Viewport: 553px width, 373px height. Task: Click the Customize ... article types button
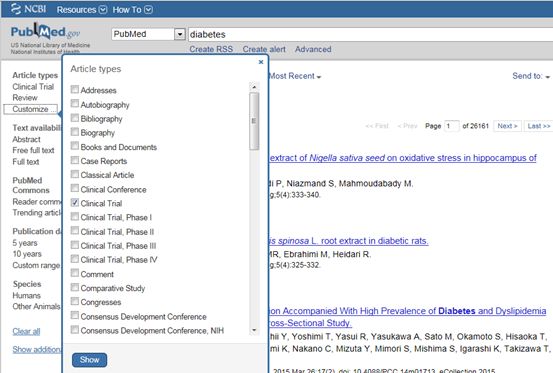tap(31, 109)
